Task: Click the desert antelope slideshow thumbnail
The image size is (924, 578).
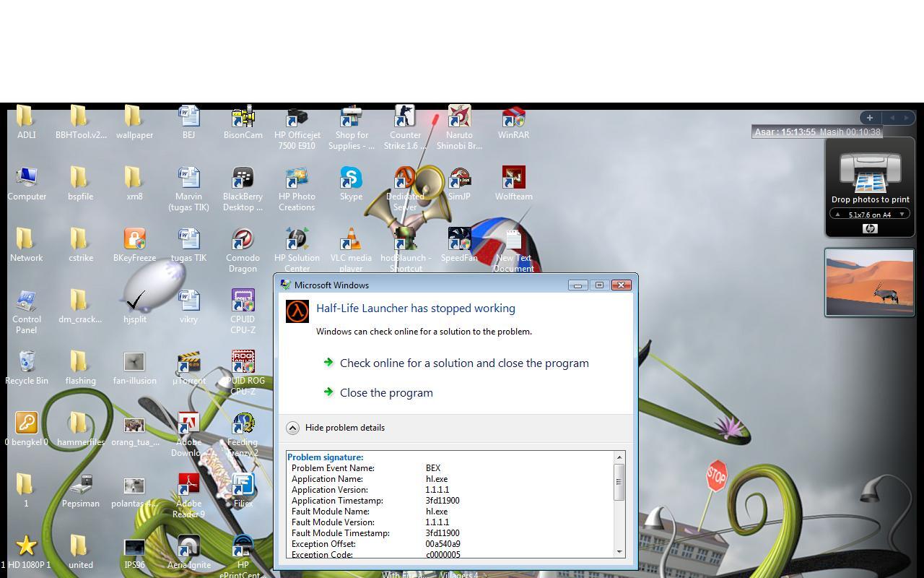Action: (869, 282)
